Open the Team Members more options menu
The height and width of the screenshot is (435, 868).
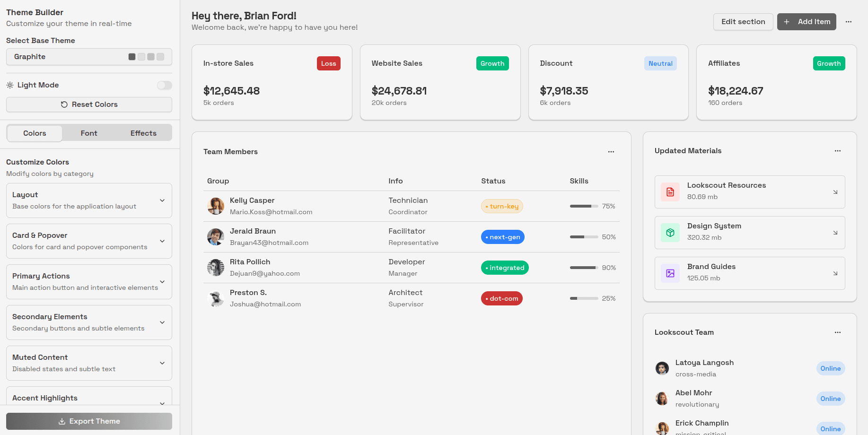[611, 152]
